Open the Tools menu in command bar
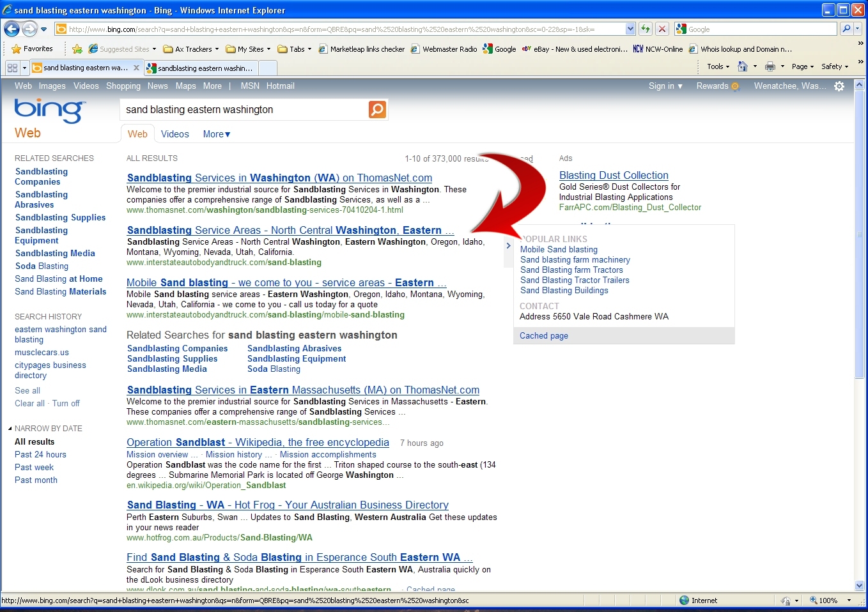Screen dimensions: 868x612 718,66
